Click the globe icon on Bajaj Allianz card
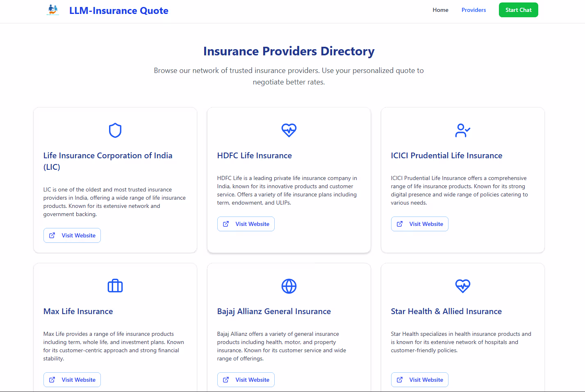The width and height of the screenshot is (585, 392). pos(289,286)
